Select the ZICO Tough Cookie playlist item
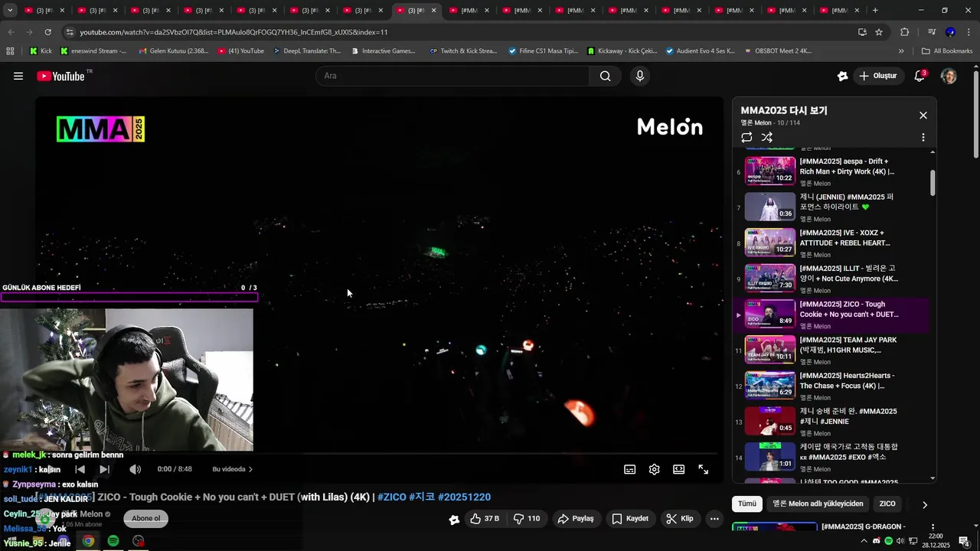The height and width of the screenshot is (551, 980). click(x=831, y=315)
